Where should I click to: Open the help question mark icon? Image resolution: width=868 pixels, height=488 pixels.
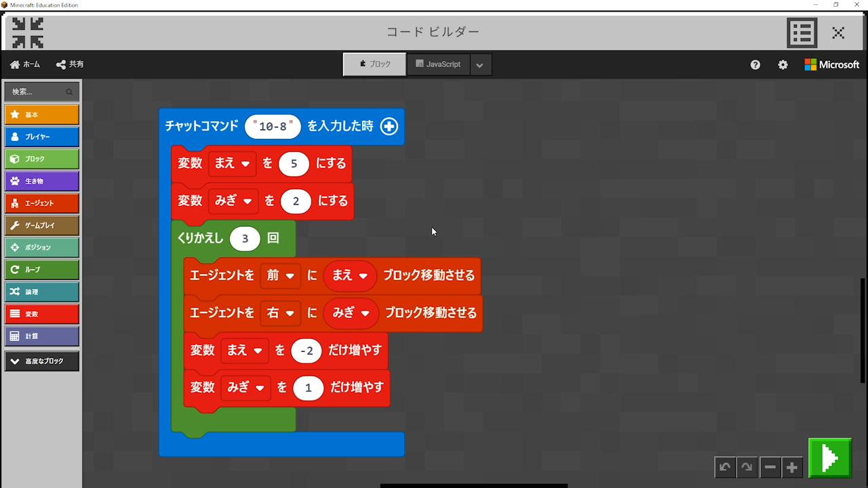[x=755, y=65]
